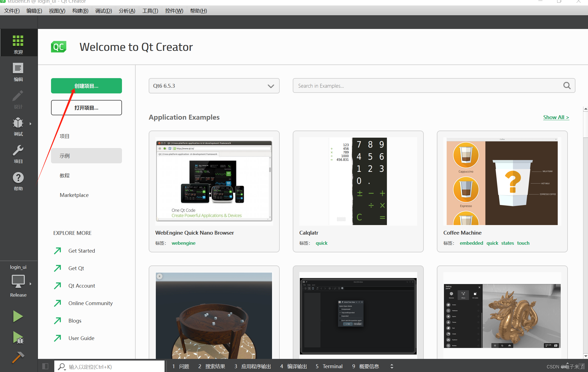Expand output panes list arrows

coord(392,366)
